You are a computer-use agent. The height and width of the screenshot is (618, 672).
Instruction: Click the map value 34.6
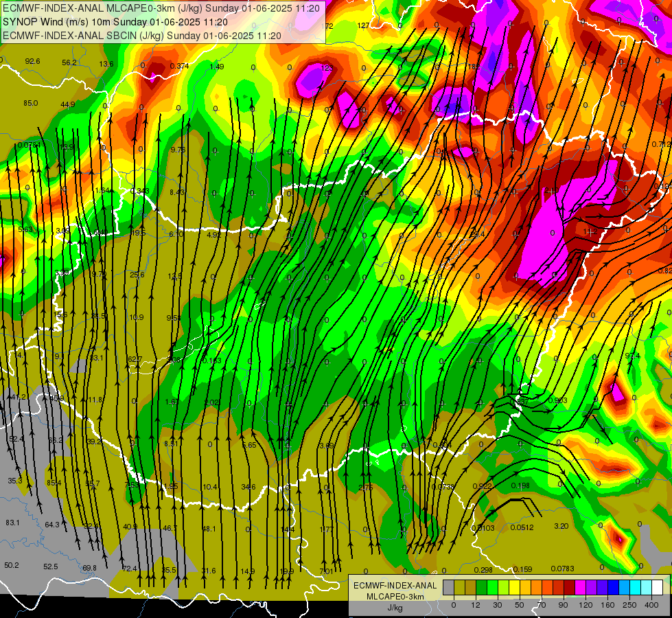(x=248, y=487)
